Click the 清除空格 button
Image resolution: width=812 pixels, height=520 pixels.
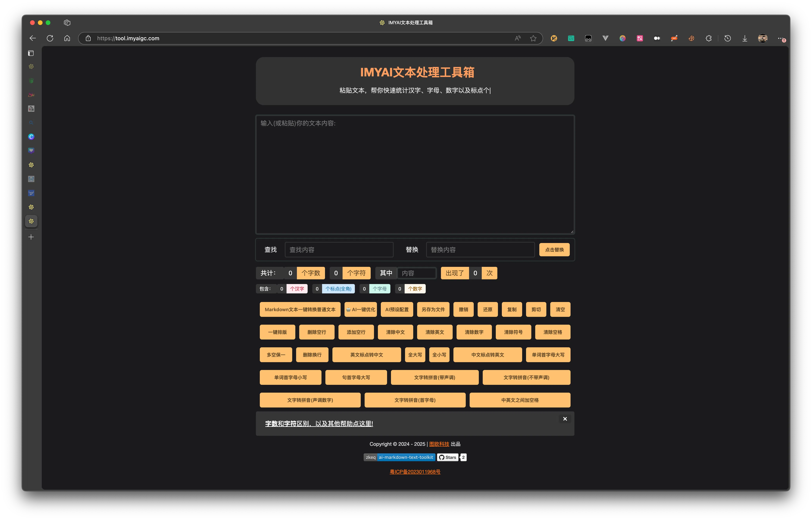tap(553, 332)
